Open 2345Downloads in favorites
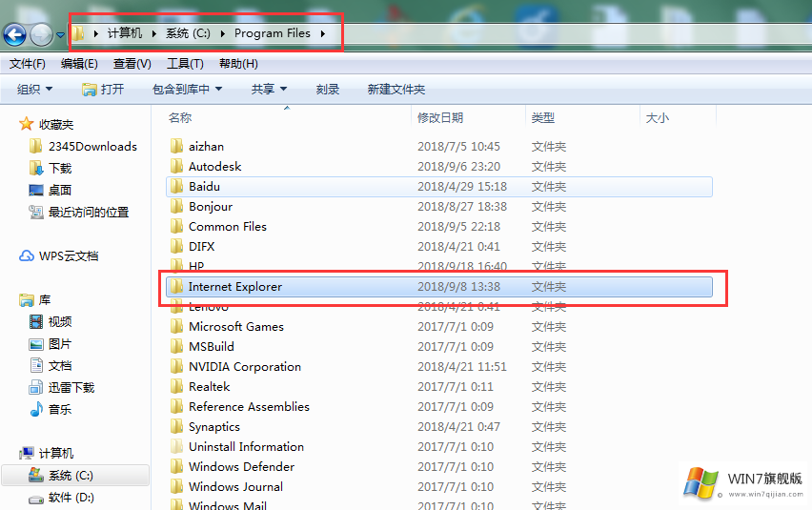The width and height of the screenshot is (812, 510). tap(92, 147)
